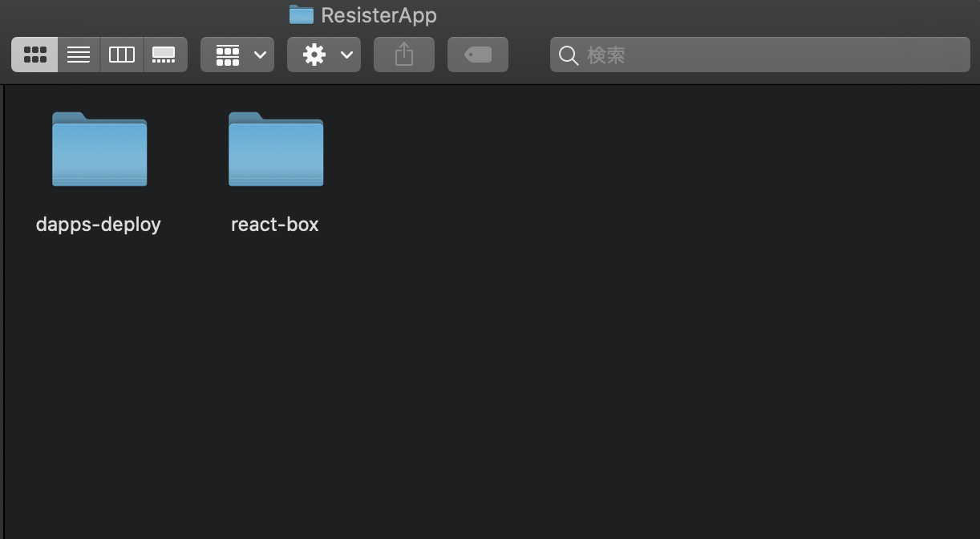Image resolution: width=980 pixels, height=539 pixels.
Task: Click the action gear icon
Action: tap(314, 55)
